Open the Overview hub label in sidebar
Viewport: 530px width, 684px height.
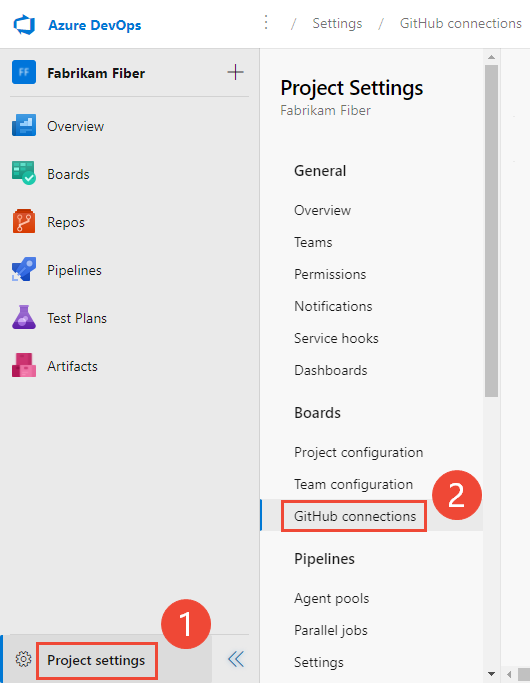click(x=75, y=127)
